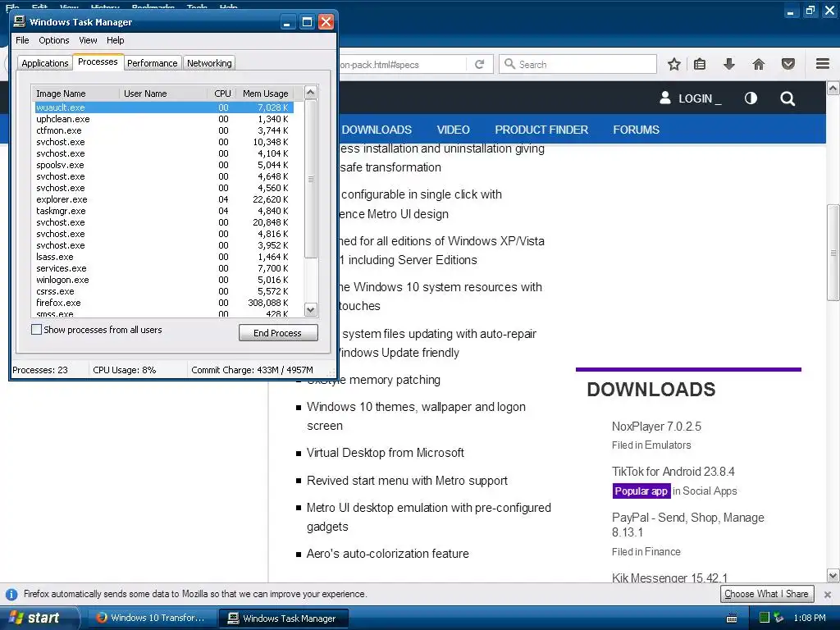Screen dimensions: 840x630
Task: Enable Show processes from all users
Action: [x=36, y=330]
